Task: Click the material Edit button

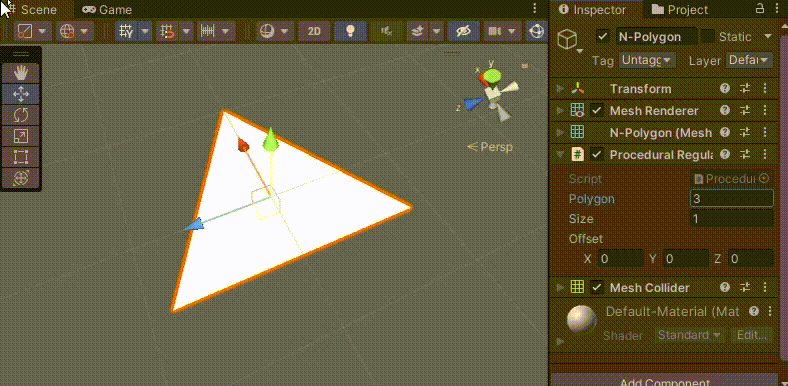Action: tap(751, 335)
